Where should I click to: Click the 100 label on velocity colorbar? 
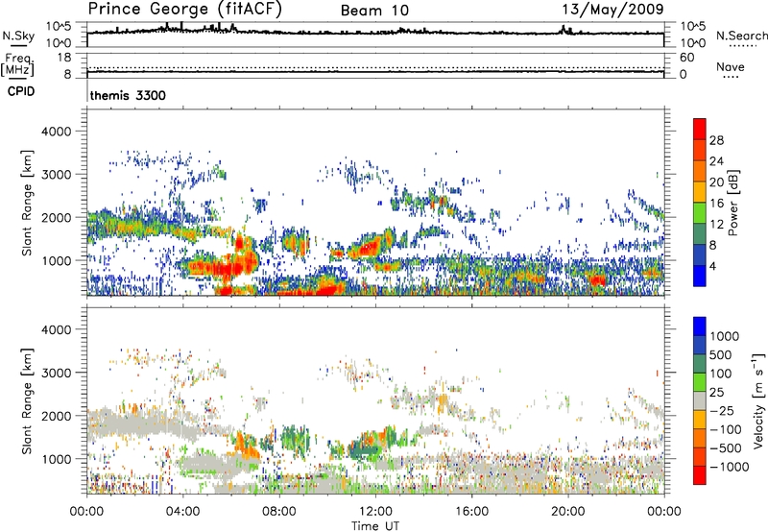[x=721, y=374]
